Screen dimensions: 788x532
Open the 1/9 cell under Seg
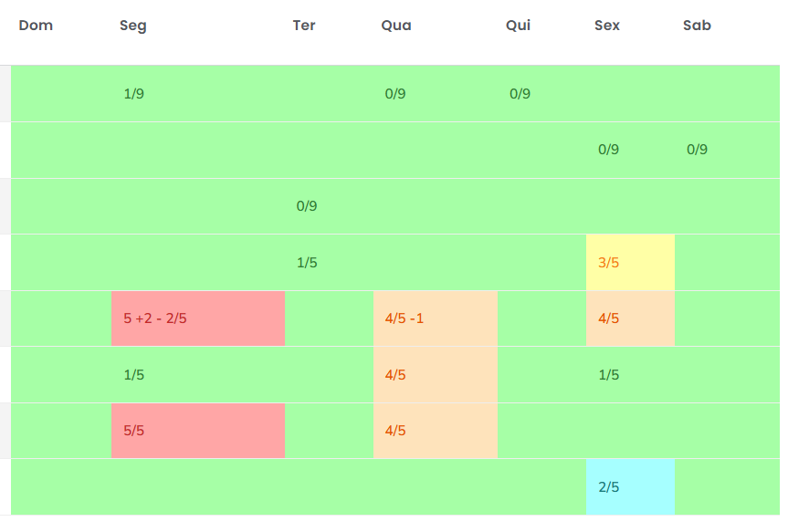pos(134,93)
